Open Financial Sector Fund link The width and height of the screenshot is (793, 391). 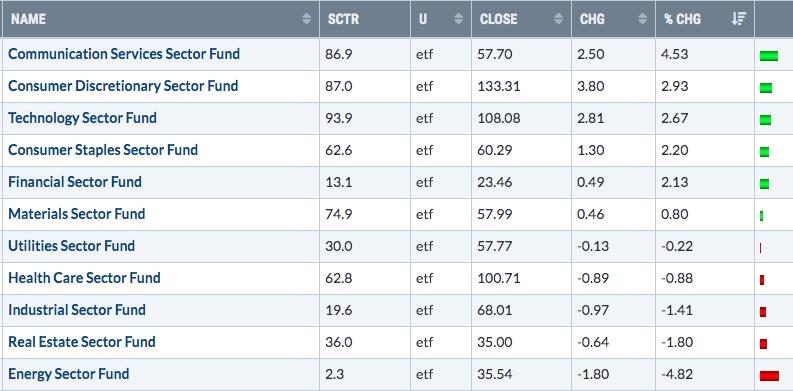(x=75, y=182)
